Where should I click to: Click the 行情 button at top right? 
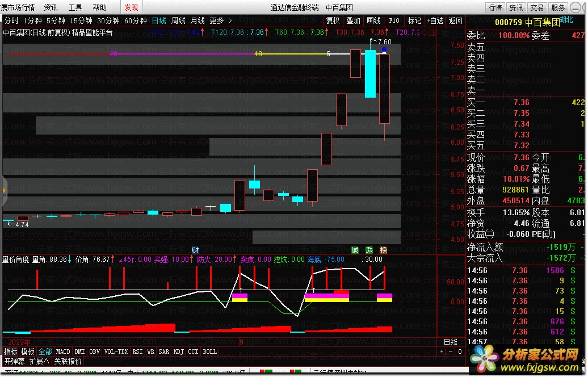(x=495, y=7)
